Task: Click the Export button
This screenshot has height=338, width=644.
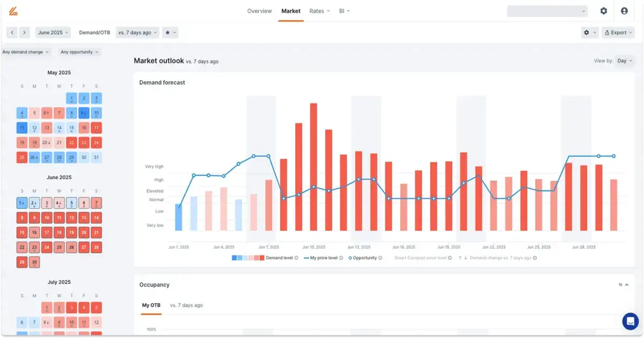Action: (618, 33)
